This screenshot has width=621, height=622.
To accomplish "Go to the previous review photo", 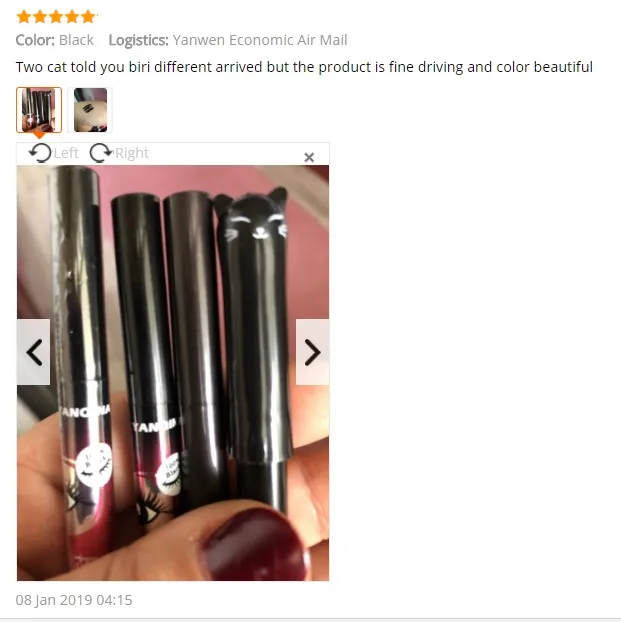I will click(33, 352).
